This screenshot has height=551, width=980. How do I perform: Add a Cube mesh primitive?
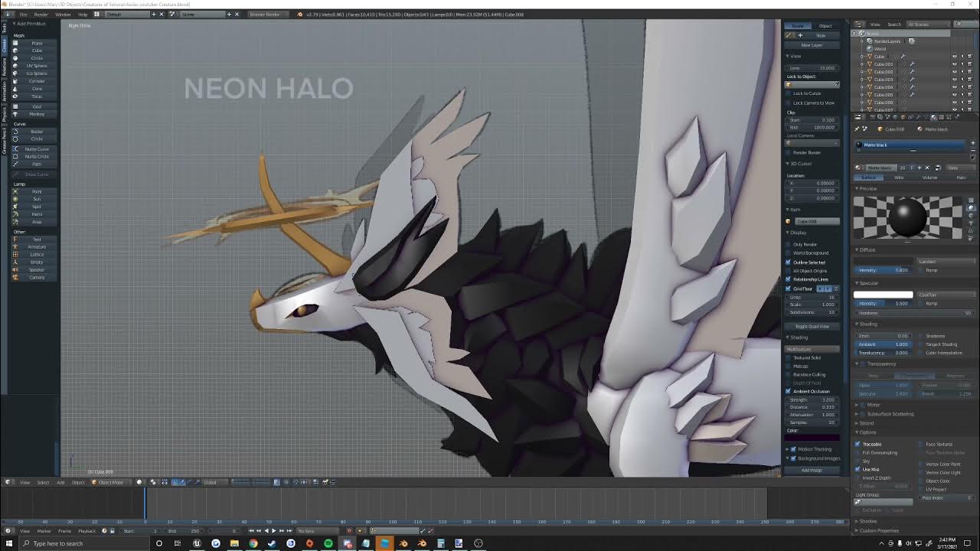pos(36,51)
